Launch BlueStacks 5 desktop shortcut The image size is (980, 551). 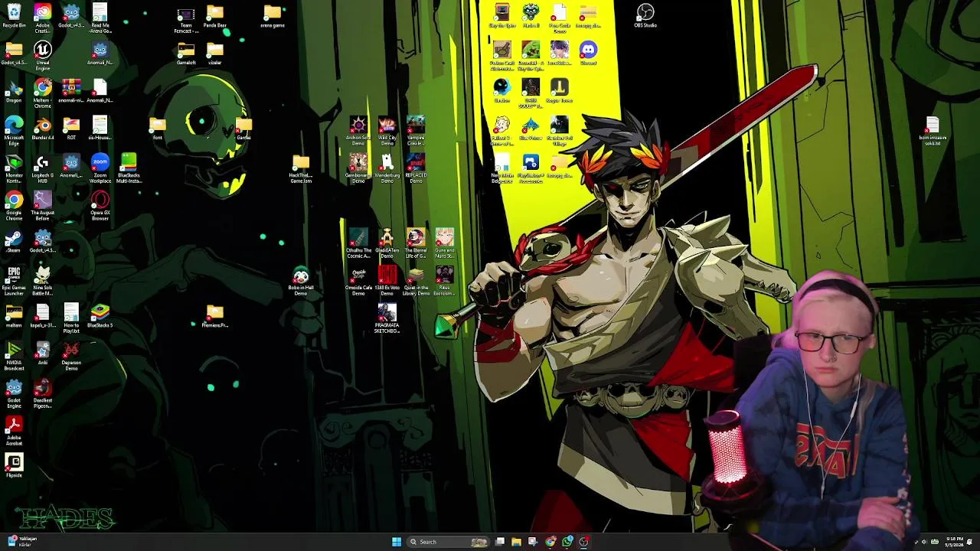click(100, 316)
